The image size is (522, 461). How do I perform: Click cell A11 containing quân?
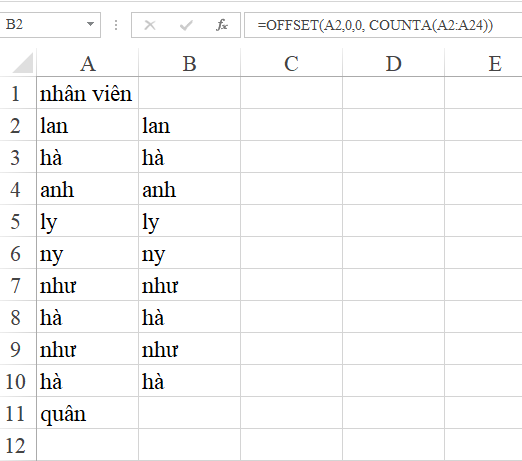pyautogui.click(x=88, y=413)
